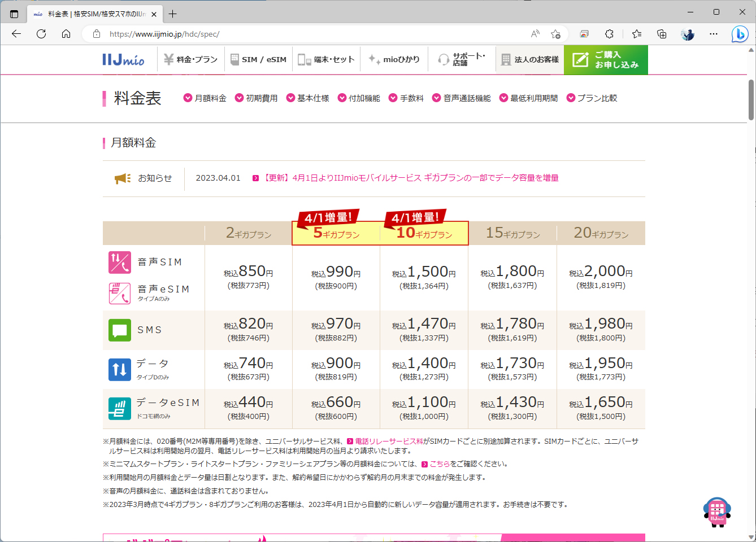This screenshot has height=542, width=756.
Task: Open the user profile avatar
Action: coord(688,34)
